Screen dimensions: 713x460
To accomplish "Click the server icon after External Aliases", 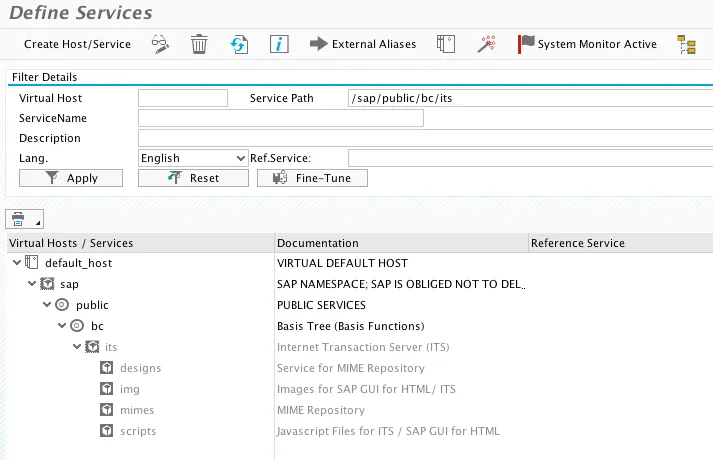I will point(446,44).
